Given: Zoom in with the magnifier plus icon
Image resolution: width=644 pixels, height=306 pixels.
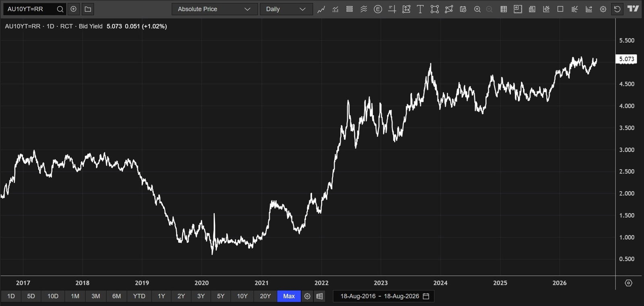Looking at the screenshot, I should (x=477, y=9).
